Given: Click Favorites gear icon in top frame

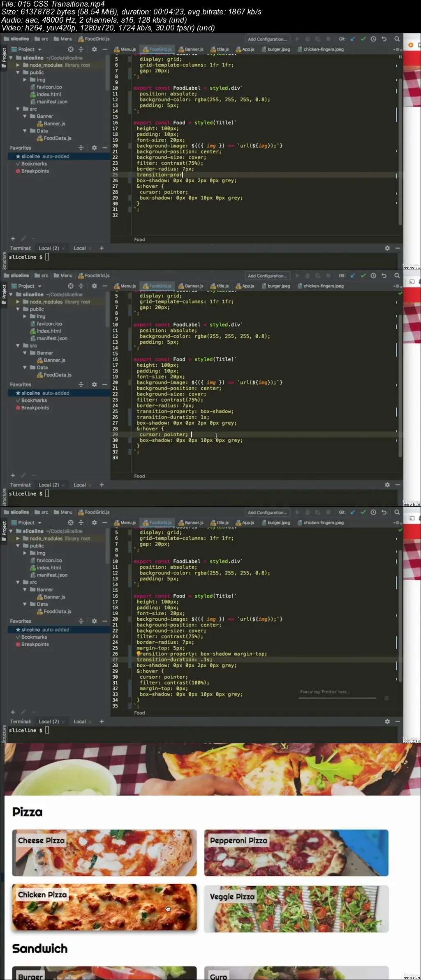Looking at the screenshot, I should pos(94,148).
